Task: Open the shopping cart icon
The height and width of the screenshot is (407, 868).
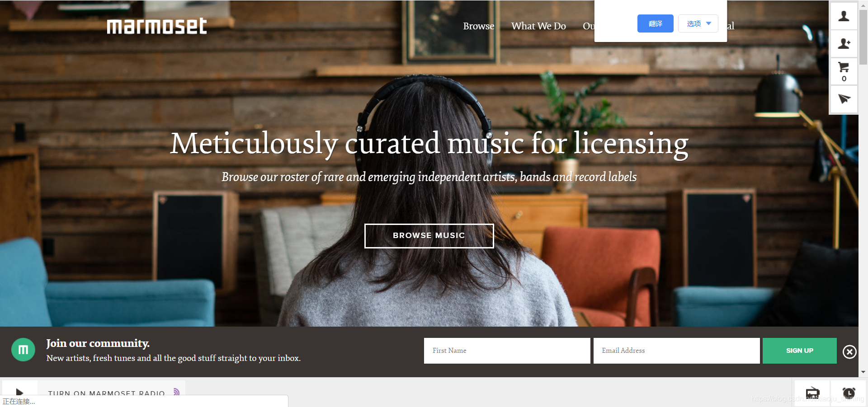Action: pos(844,71)
